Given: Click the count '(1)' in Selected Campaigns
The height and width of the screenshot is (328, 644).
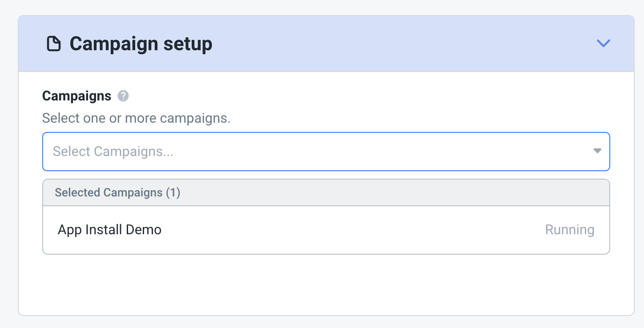Looking at the screenshot, I should 173,192.
